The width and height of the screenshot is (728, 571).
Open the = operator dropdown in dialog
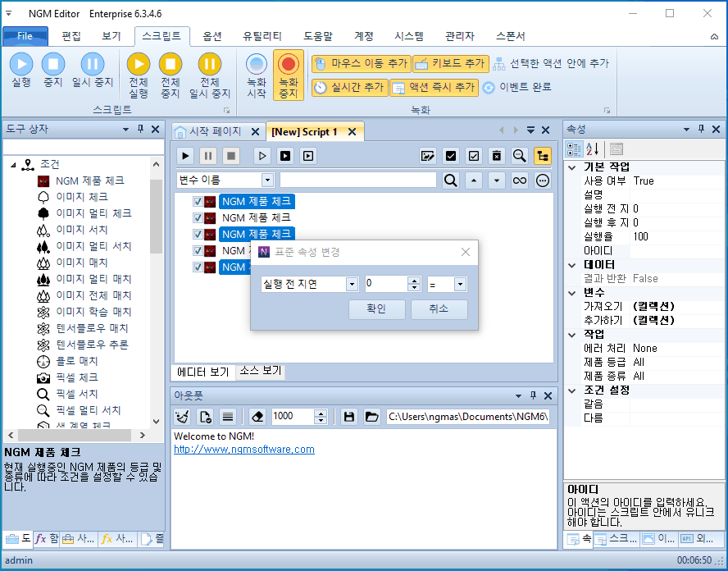(460, 285)
